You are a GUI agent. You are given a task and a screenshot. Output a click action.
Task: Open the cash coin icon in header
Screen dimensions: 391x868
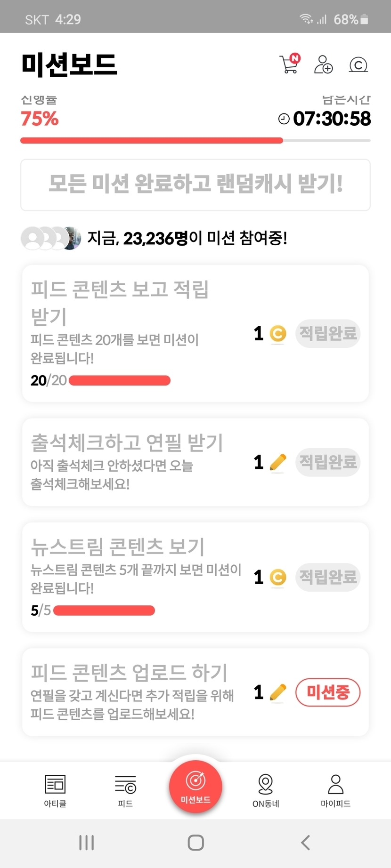(x=358, y=64)
